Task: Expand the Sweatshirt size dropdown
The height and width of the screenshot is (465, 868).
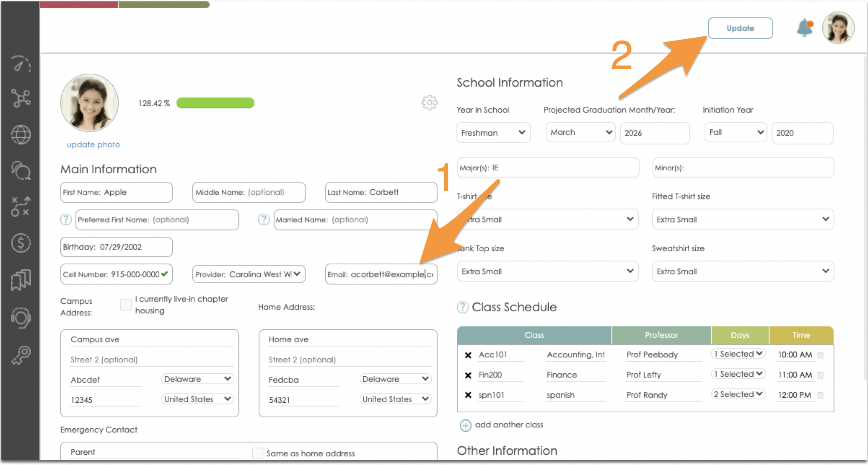Action: coord(742,271)
